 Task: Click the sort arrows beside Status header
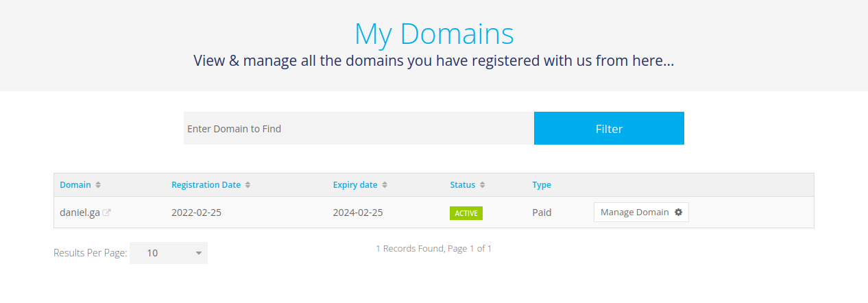pyautogui.click(x=482, y=185)
